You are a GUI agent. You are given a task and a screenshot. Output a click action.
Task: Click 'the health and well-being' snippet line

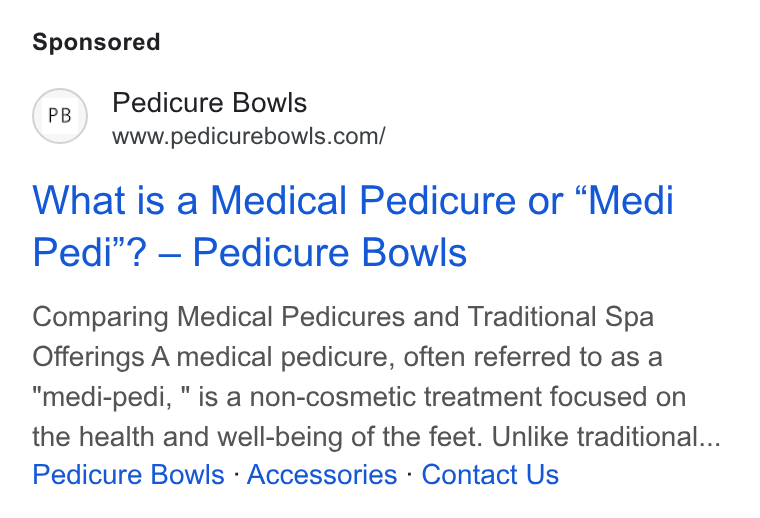point(376,437)
